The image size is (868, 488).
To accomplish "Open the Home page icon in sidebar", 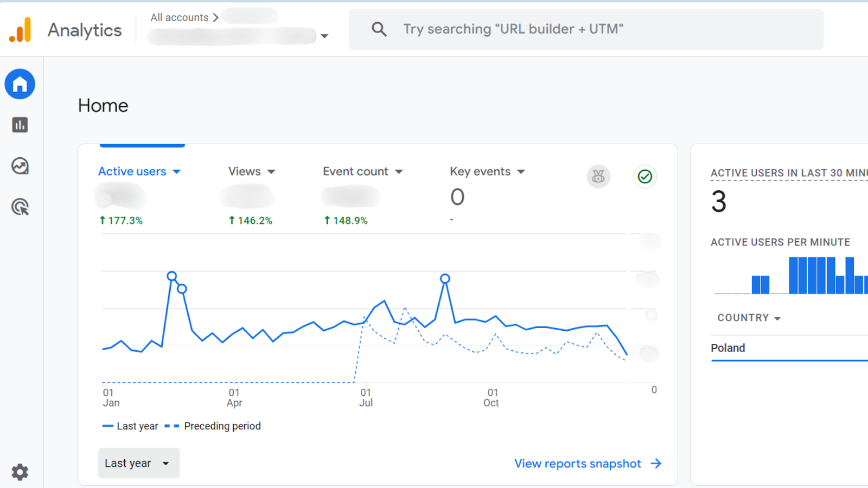I will [20, 84].
